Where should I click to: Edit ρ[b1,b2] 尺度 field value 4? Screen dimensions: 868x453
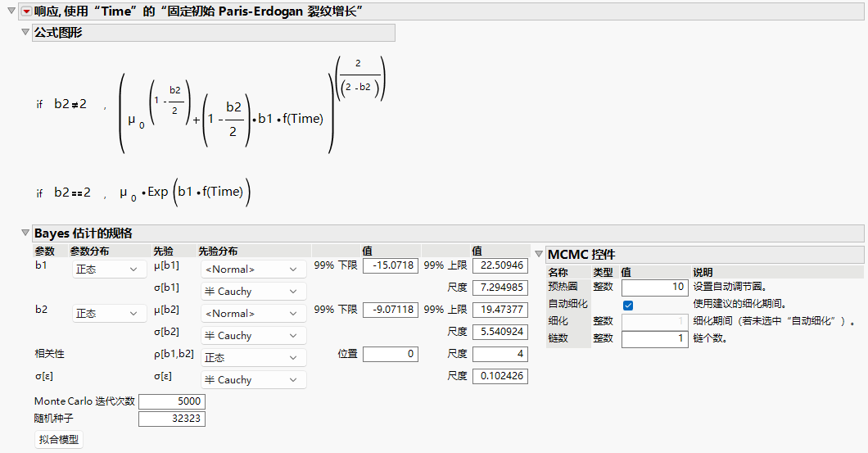[x=500, y=354]
